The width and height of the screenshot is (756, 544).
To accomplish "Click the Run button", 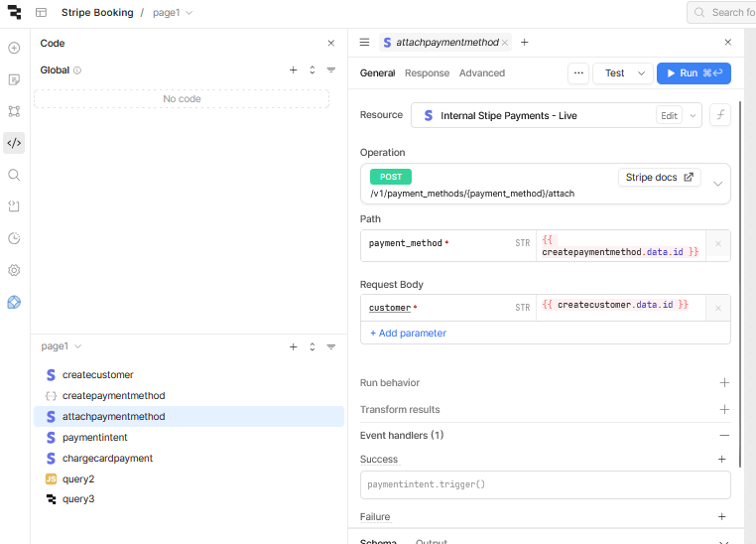I will (693, 73).
